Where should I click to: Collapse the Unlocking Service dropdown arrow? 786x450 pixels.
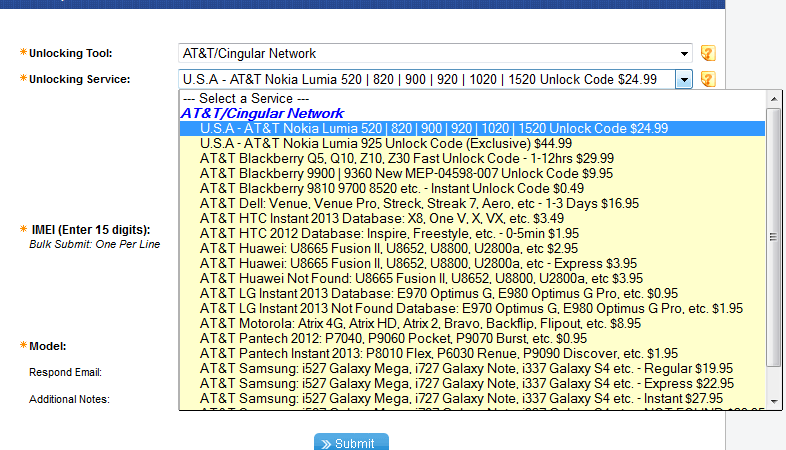click(x=684, y=80)
